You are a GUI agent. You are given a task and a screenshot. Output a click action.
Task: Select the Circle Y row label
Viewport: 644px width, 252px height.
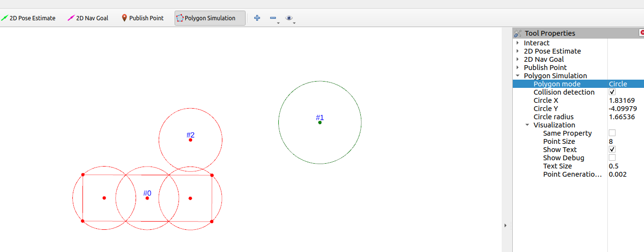[546, 109]
